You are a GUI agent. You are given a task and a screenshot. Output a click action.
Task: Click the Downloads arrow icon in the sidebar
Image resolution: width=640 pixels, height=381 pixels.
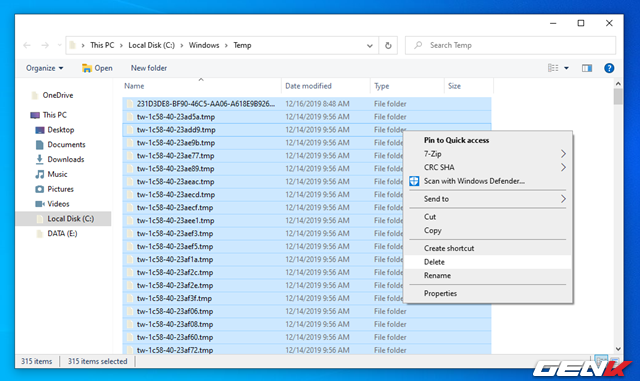point(40,159)
